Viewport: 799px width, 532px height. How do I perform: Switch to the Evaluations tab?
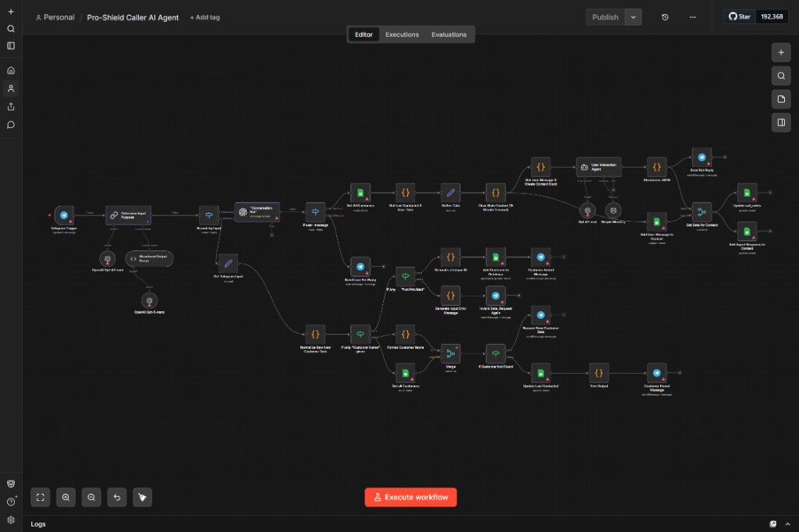pyautogui.click(x=449, y=34)
